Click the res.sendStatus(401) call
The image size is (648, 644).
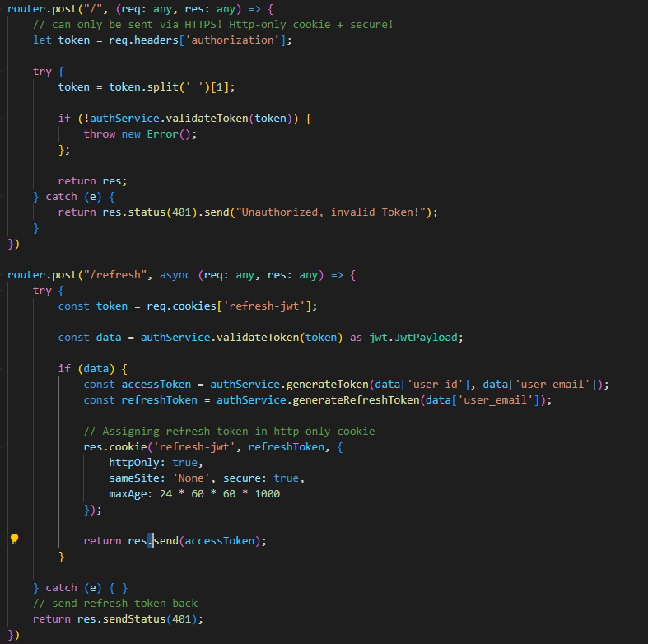click(138, 619)
